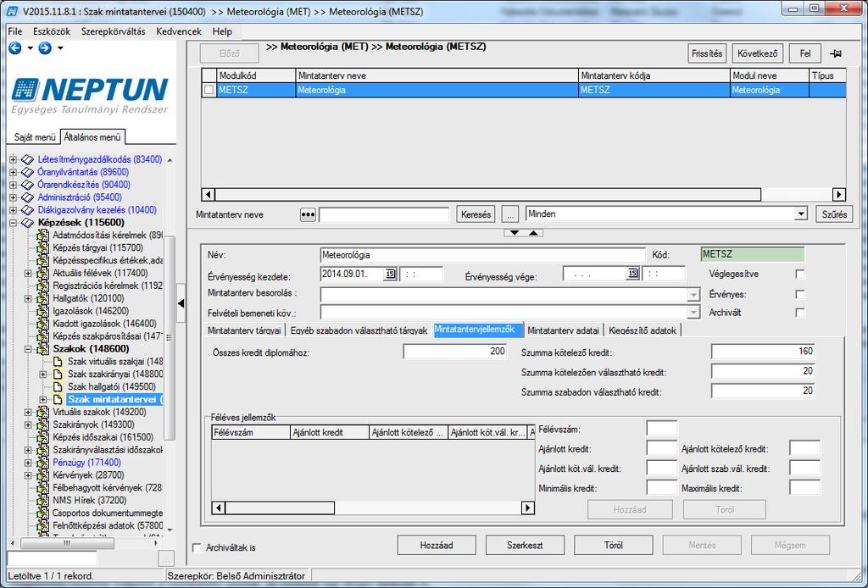868x588 pixels.
Task: Click the Hozzáad button next to Szerkeszt
Action: (x=437, y=546)
